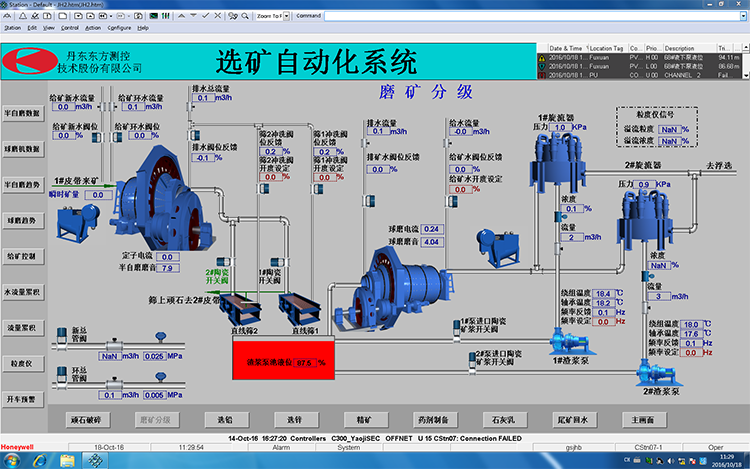Click the magnifier search toolbar icon

tap(245, 16)
